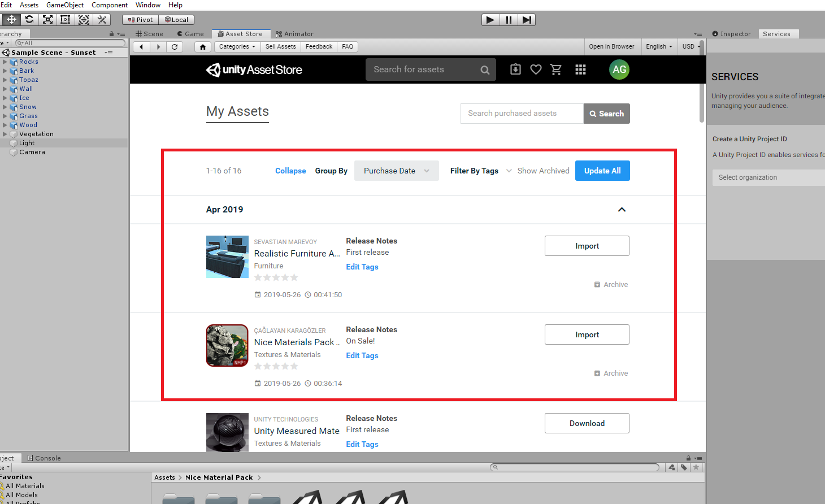This screenshot has height=504, width=825.
Task: Refresh the Asset Store page
Action: [x=175, y=47]
